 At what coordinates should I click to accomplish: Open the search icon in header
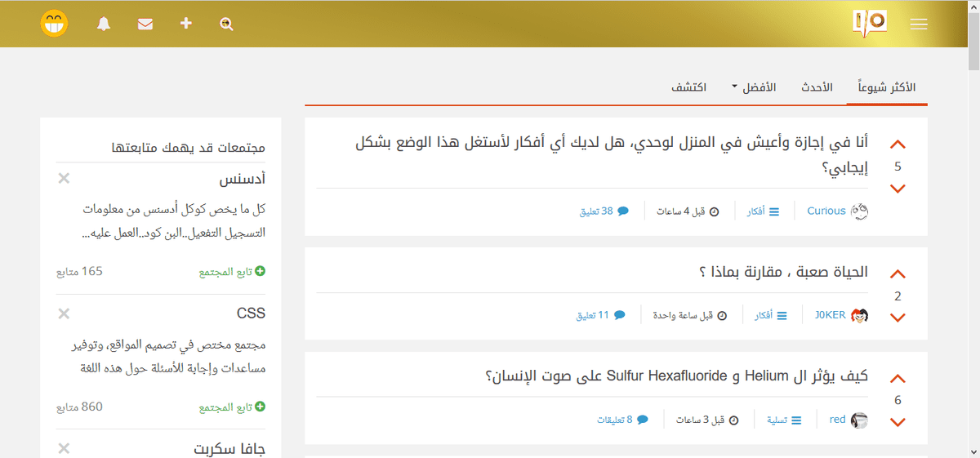point(227,24)
